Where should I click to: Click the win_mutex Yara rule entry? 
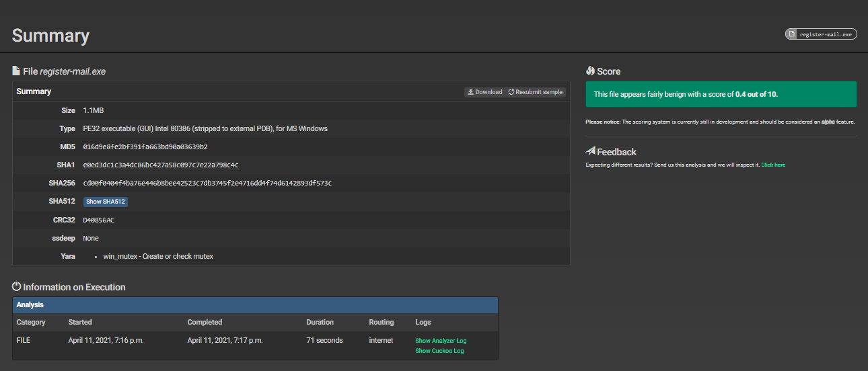pyautogui.click(x=158, y=256)
